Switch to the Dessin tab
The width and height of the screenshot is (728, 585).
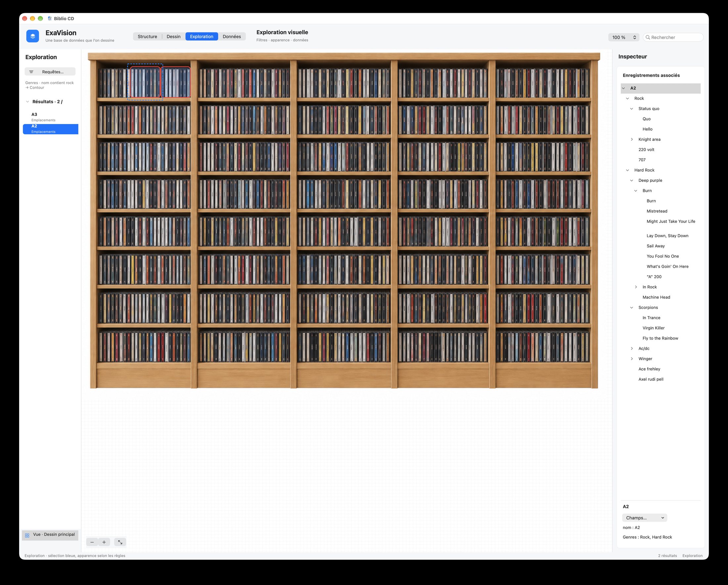coord(173,36)
